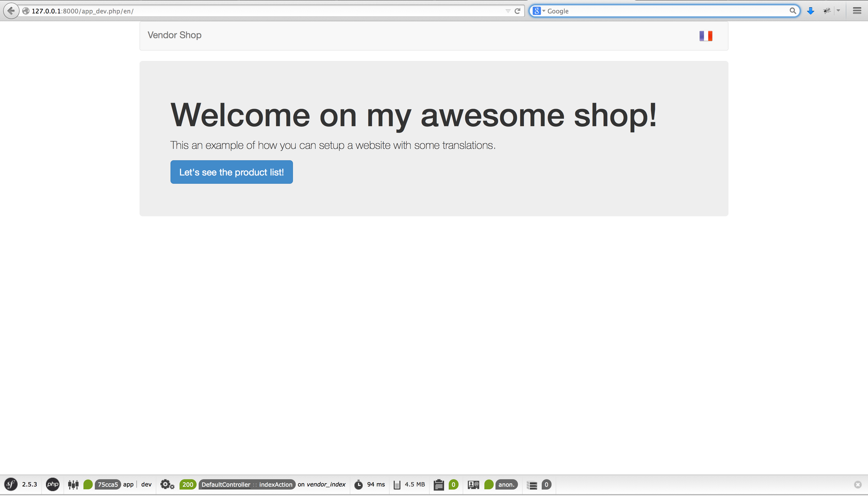This screenshot has height=496, width=868.
Task: Click the 75cca5 profiler token badge
Action: (108, 484)
